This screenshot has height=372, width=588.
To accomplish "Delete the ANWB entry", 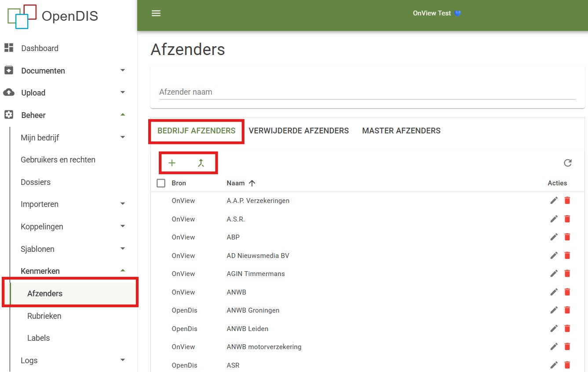I will 567,292.
